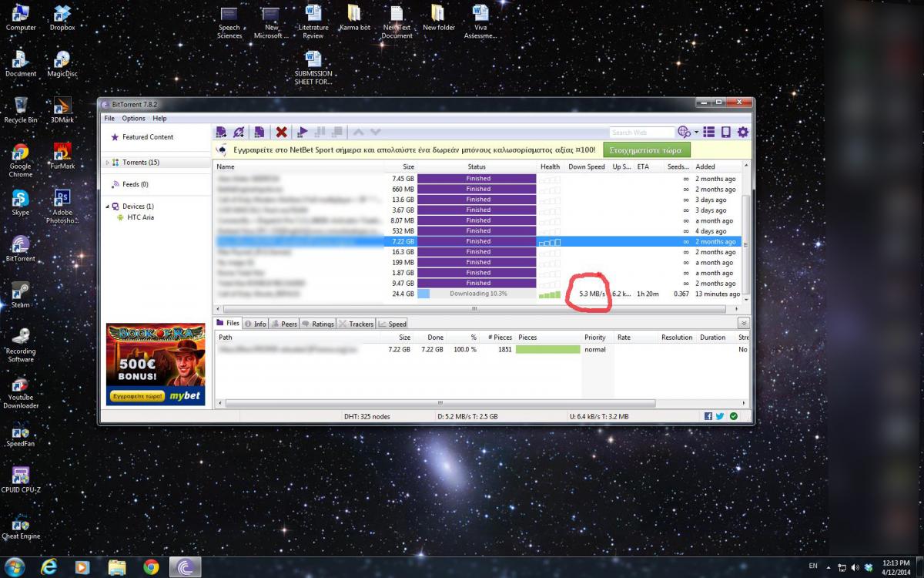Click the '13 minutes ago' Added cell
This screenshot has height=578, width=924.
click(717, 294)
